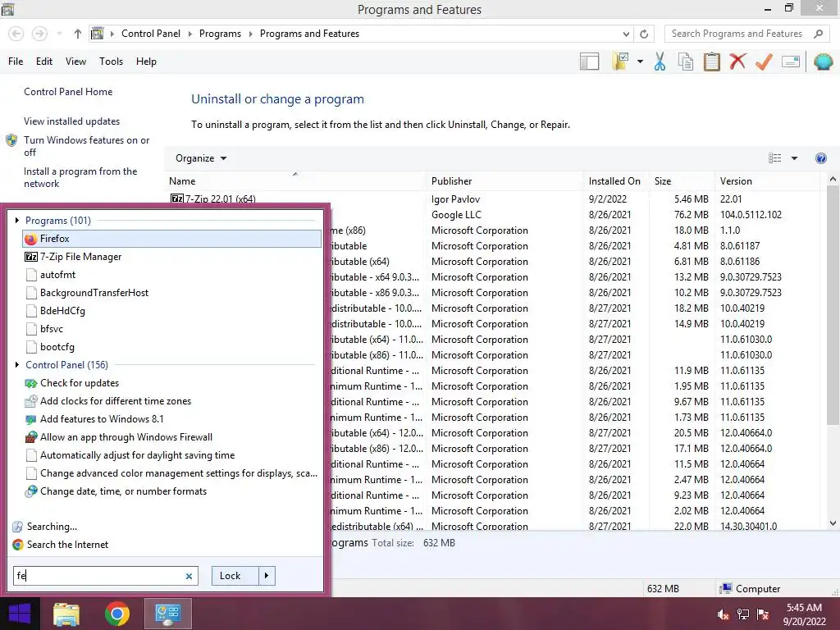Clear the start menu search box
The height and width of the screenshot is (630, 840).
[189, 577]
